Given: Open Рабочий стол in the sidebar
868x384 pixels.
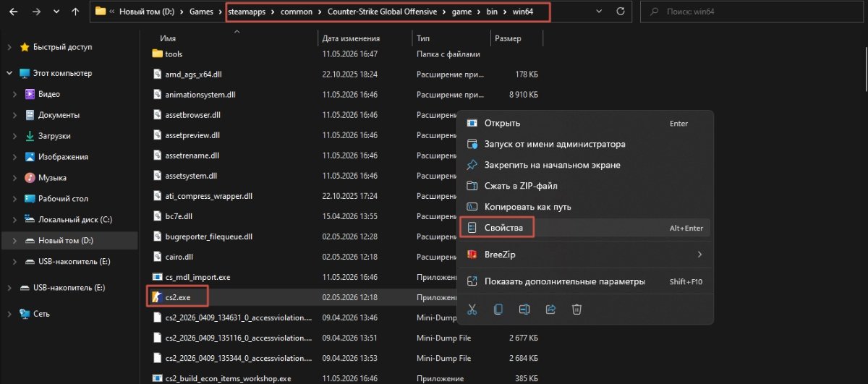Looking at the screenshot, I should (x=63, y=199).
